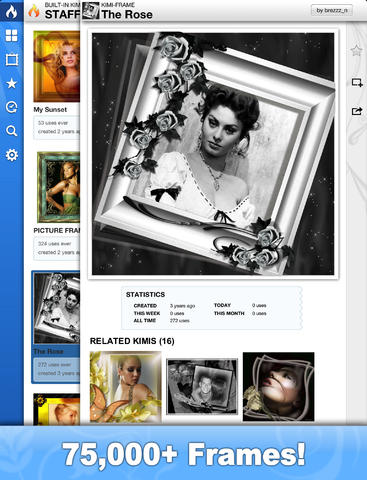Click the 'by brezzz_n' author button
Viewport: 367px width, 480px height.
(x=332, y=10)
